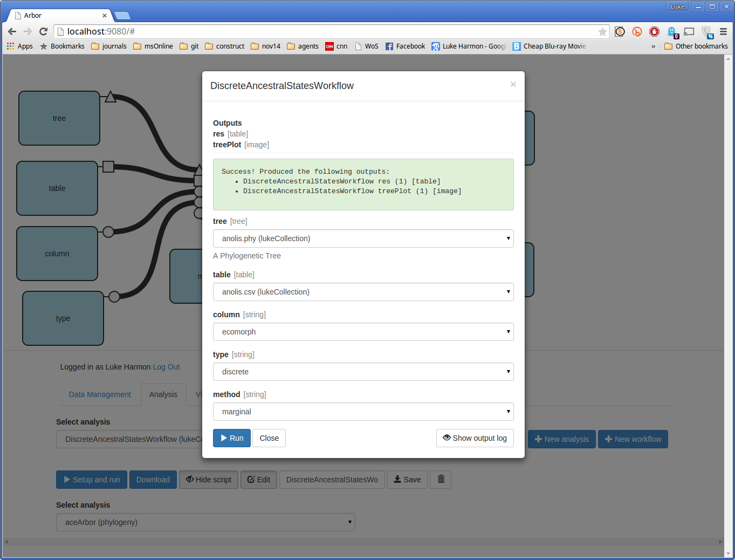The image size is (735, 560).
Task: Open type dropdown discrete
Action: click(x=363, y=372)
